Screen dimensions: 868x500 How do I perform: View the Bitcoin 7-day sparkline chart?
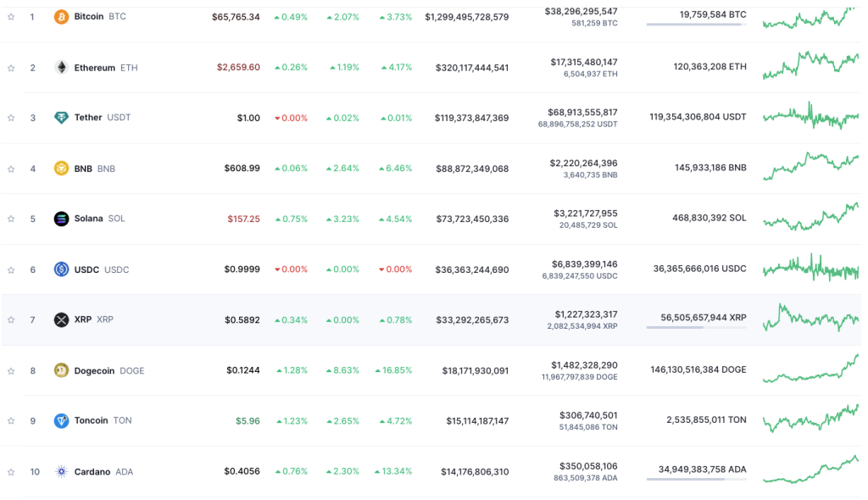pos(810,19)
